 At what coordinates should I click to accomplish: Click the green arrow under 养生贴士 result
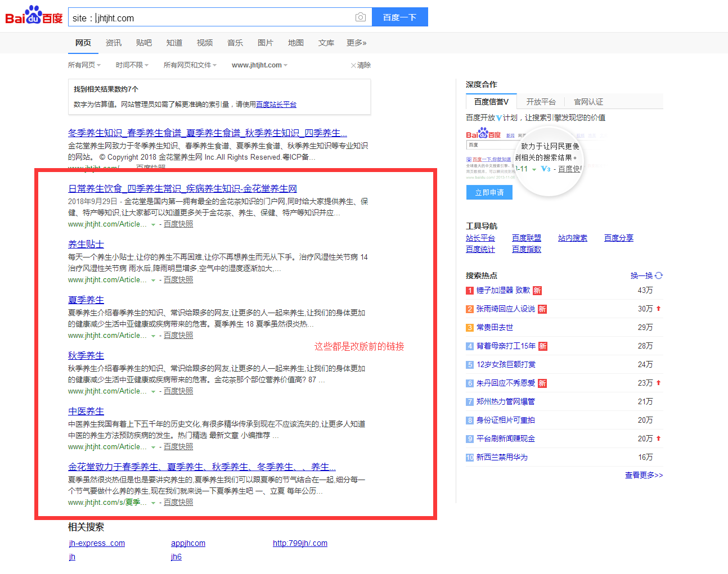[x=153, y=281]
